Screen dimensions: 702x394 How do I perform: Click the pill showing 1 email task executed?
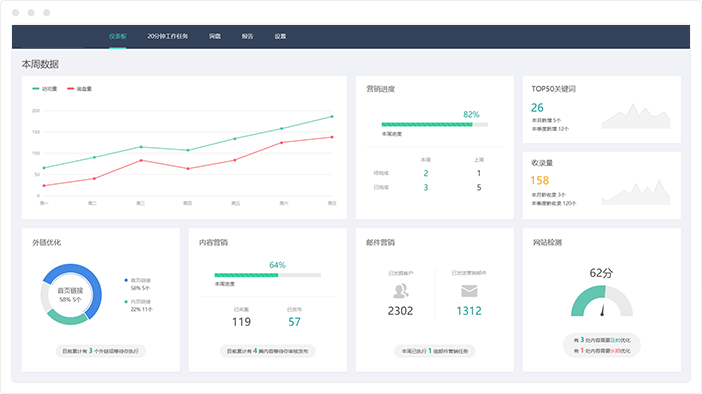pos(435,351)
